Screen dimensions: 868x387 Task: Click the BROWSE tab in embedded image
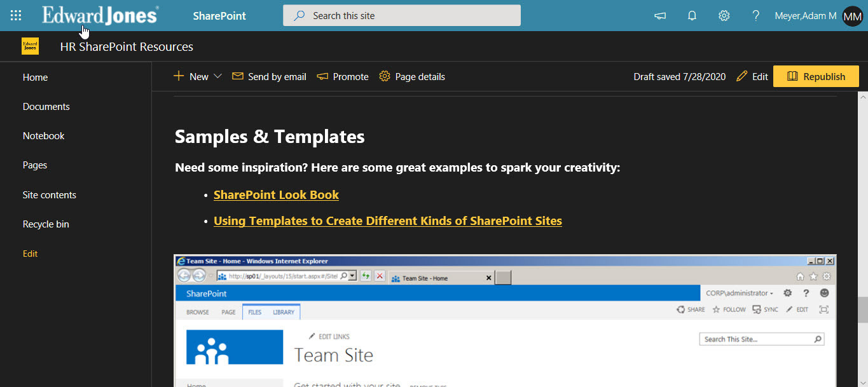click(x=198, y=312)
